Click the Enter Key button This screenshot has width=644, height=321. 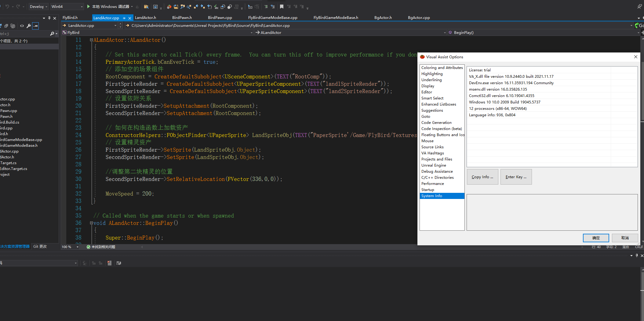(x=516, y=177)
